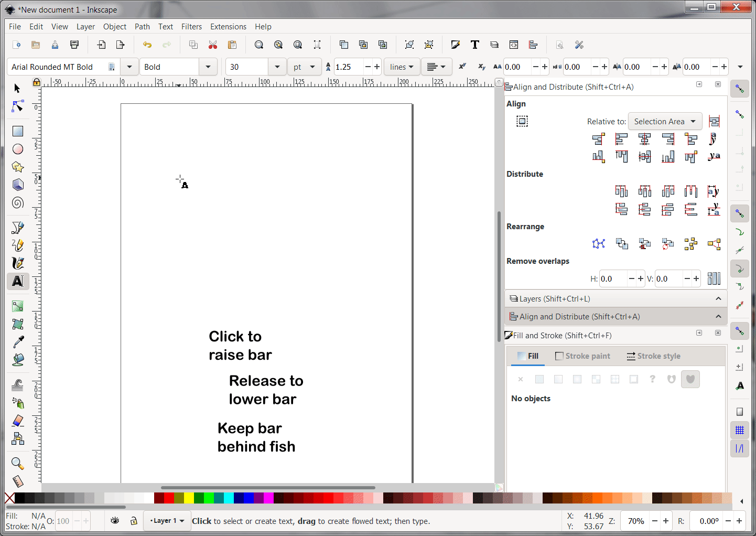Click the yellow color swatch in palette

(x=189, y=498)
